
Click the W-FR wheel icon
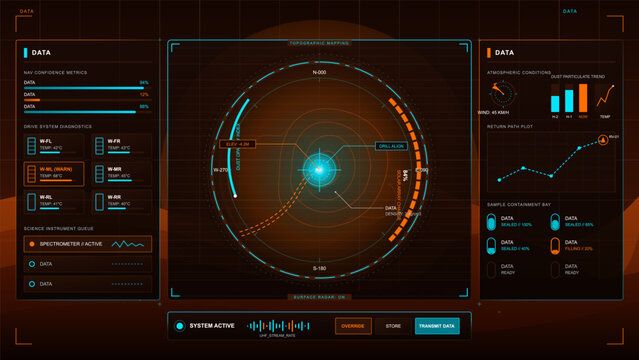pyautogui.click(x=99, y=146)
